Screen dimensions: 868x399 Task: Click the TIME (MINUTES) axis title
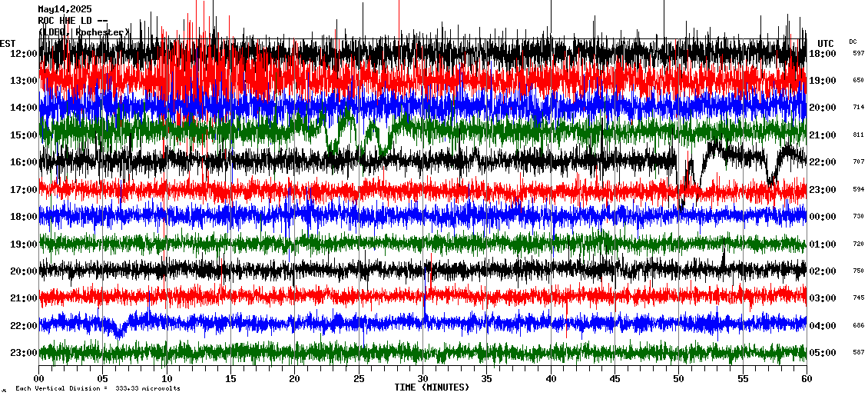[x=431, y=387]
